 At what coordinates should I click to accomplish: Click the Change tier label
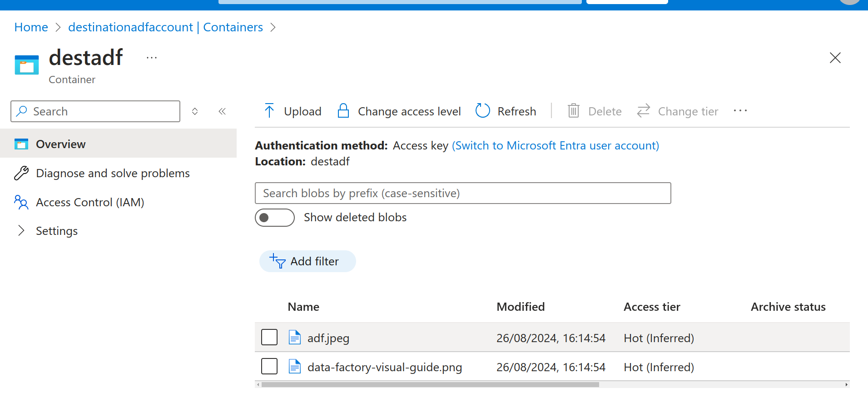[x=688, y=111]
